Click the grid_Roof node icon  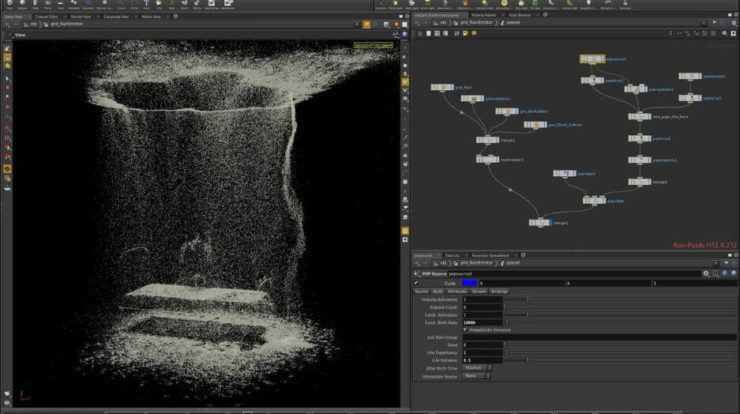(x=443, y=88)
